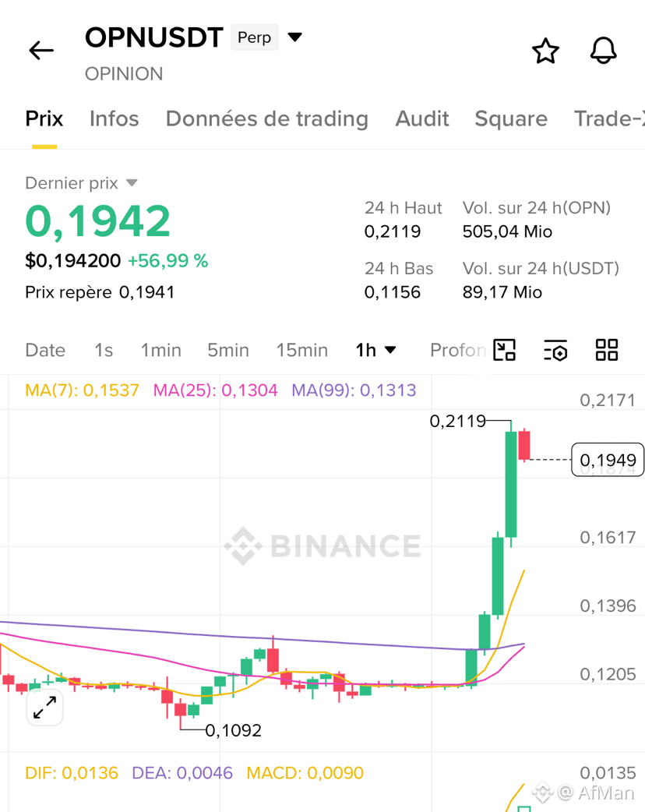This screenshot has width=645, height=812.
Task: Click the OPNUSDT pair title
Action: [153, 37]
